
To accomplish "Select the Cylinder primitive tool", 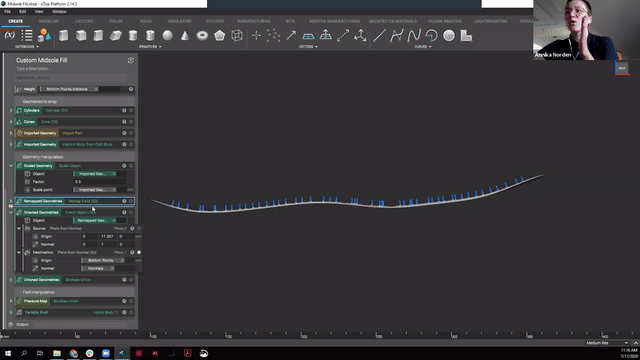I will coord(133,36).
